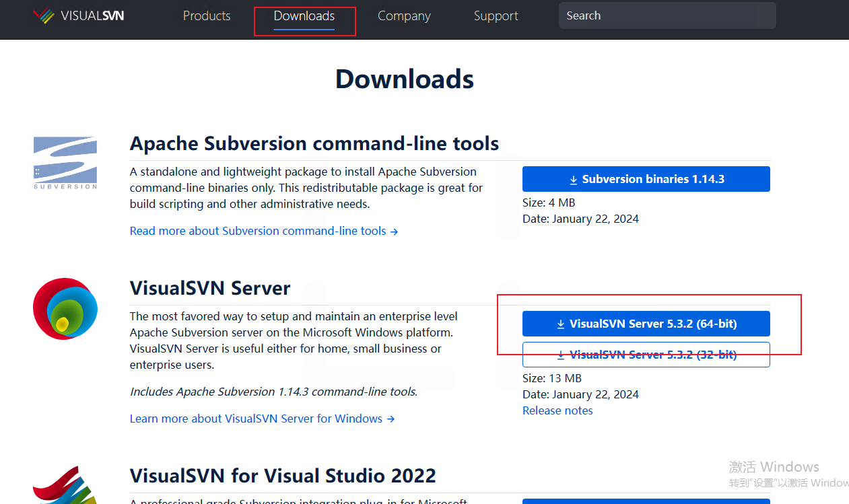Open the Company menu
Image resolution: width=849 pixels, height=504 pixels.
(404, 16)
